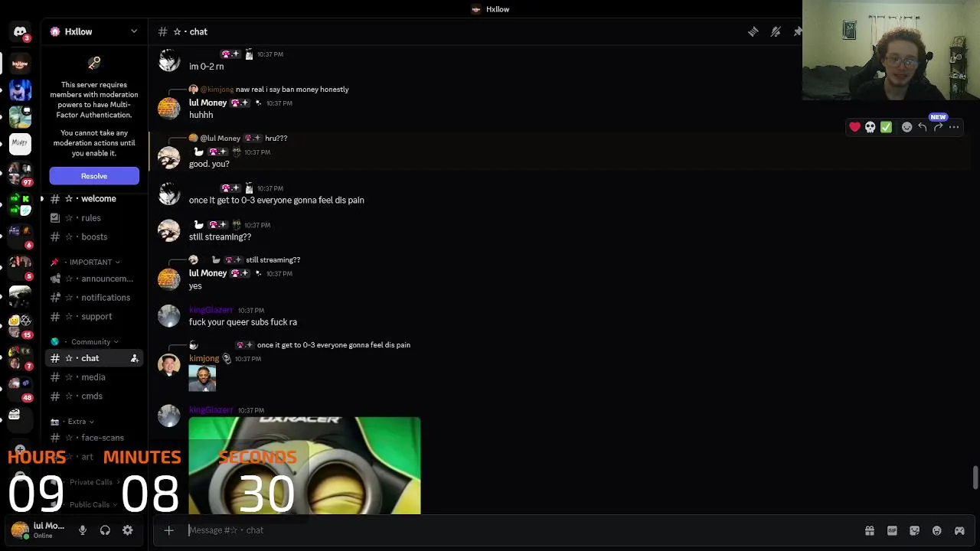This screenshot has width=980, height=551.
Task: Click the chat vertical scrollbar
Action: (x=975, y=477)
